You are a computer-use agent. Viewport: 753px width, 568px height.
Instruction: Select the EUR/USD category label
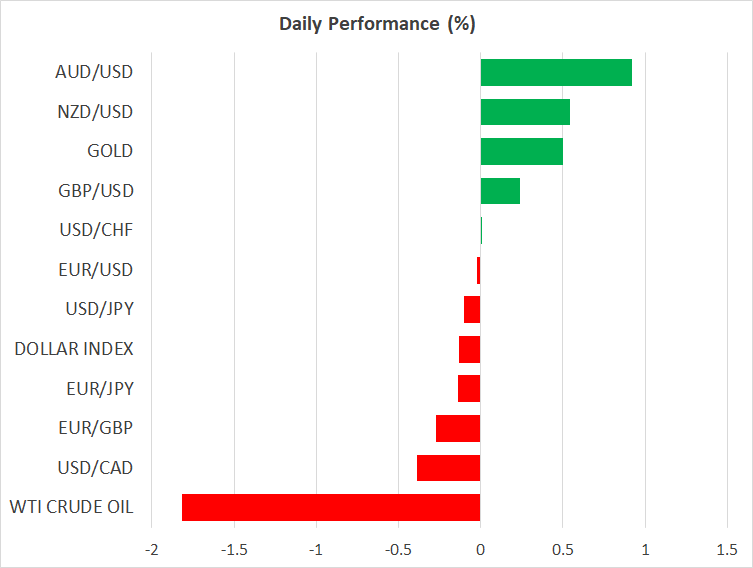pos(96,270)
